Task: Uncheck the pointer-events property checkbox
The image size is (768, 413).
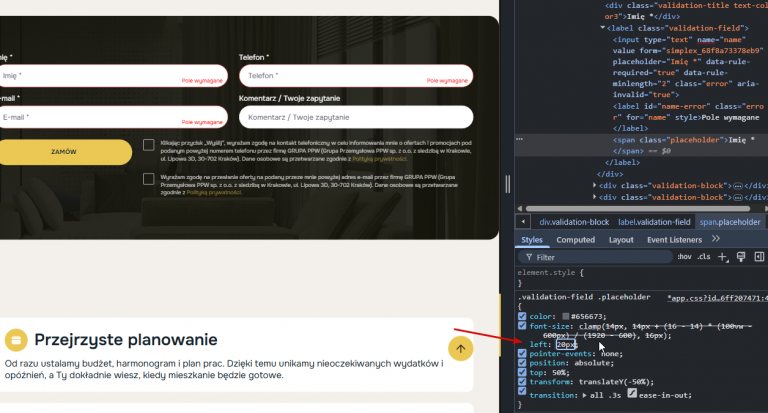Action: point(522,353)
